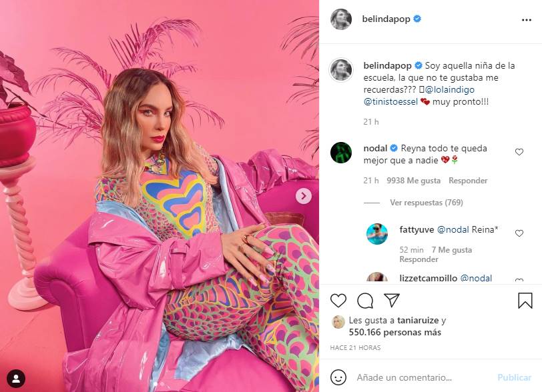Screen dimensions: 542x392
Task: Go to next photo with arrow
Action: 304,196
